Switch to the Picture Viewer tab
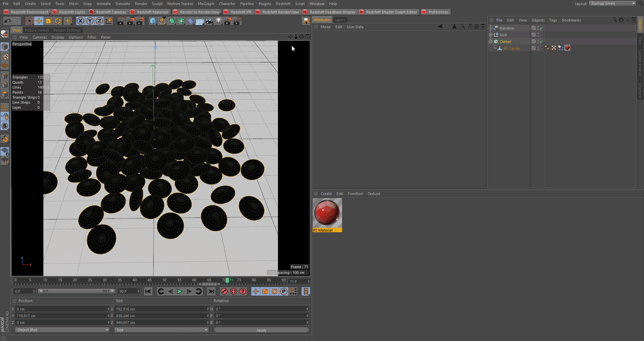Screen dimensions: 644x341 [37, 30]
